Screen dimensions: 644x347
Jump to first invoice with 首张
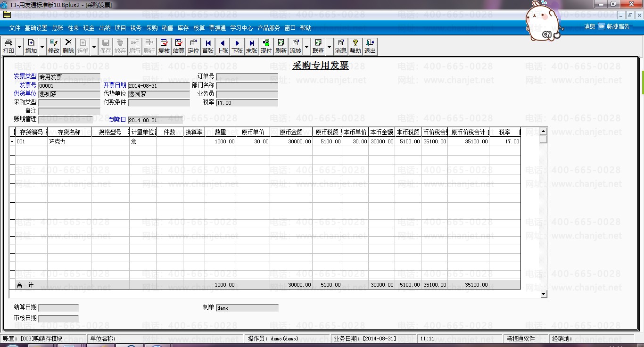tap(208, 46)
